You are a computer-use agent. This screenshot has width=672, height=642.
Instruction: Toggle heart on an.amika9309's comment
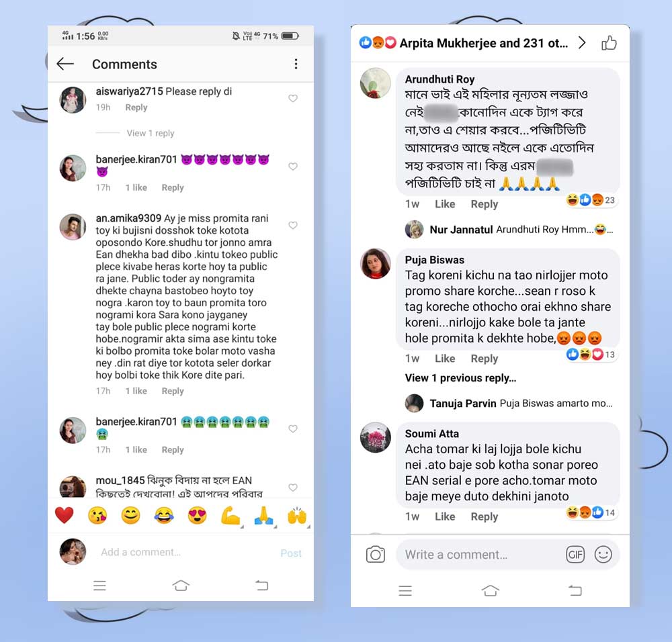point(293,225)
